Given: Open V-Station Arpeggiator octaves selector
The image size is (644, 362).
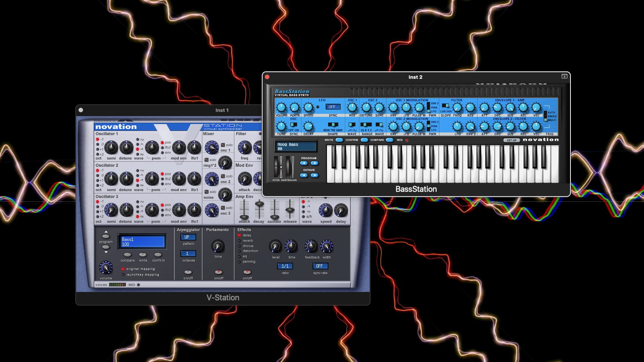Looking at the screenshot, I should tap(188, 254).
